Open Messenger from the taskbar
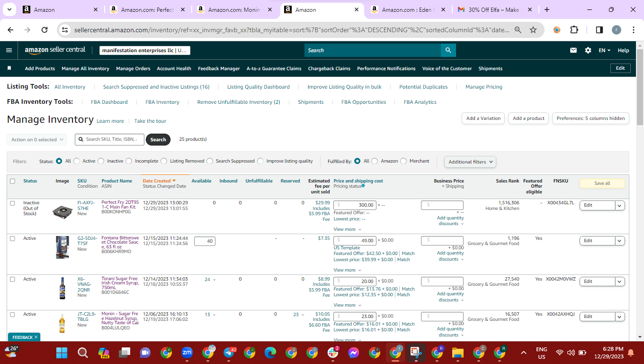This screenshot has width=644, height=364. (353, 353)
